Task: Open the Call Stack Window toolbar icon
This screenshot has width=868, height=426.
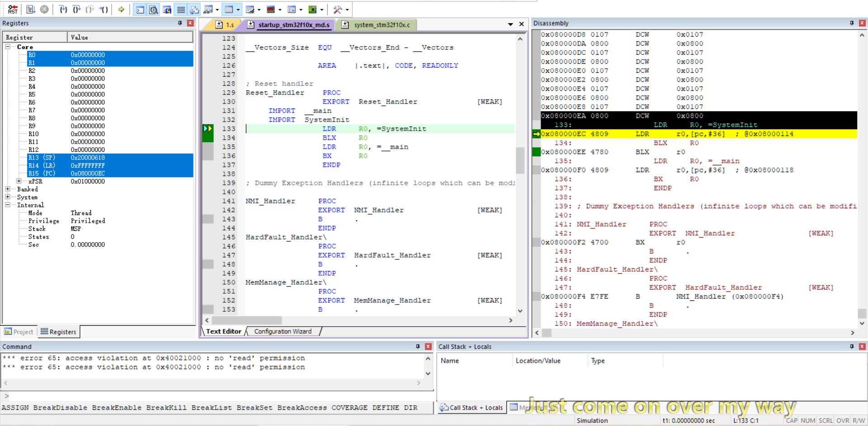Action: (194, 9)
